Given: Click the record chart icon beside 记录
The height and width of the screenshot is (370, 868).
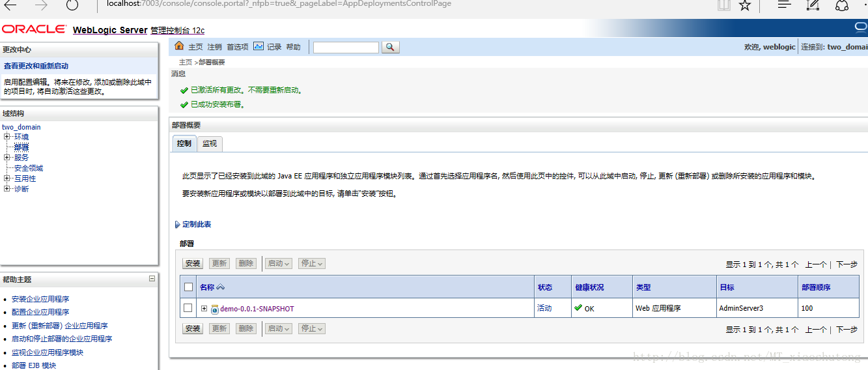Looking at the screenshot, I should tap(259, 46).
